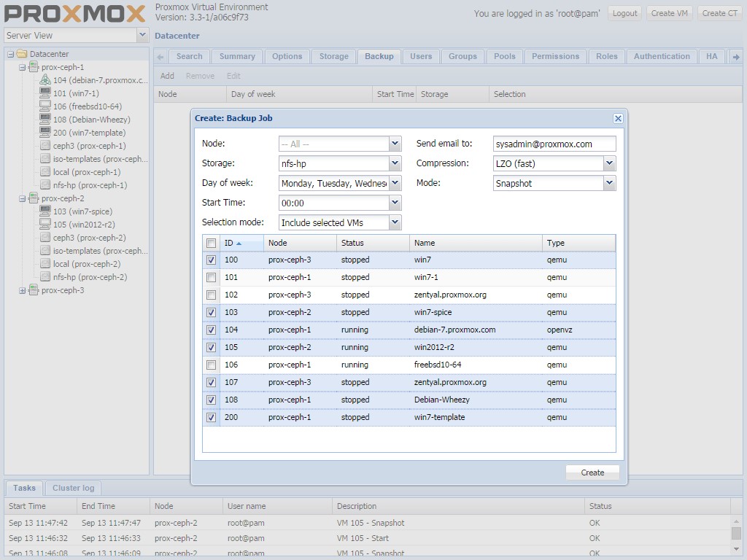
Task: Click the right arrow to reveal more tabs
Action: pyautogui.click(x=738, y=56)
